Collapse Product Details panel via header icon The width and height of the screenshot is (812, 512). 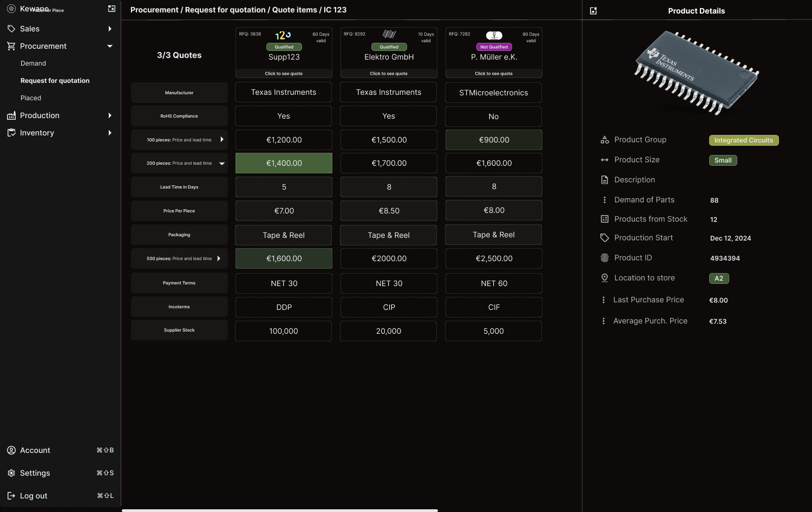click(x=593, y=11)
